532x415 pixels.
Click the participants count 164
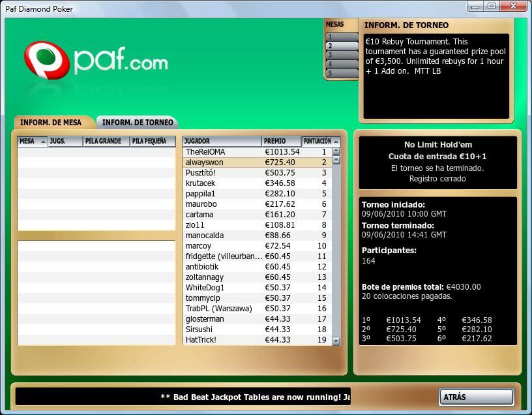[x=368, y=261]
